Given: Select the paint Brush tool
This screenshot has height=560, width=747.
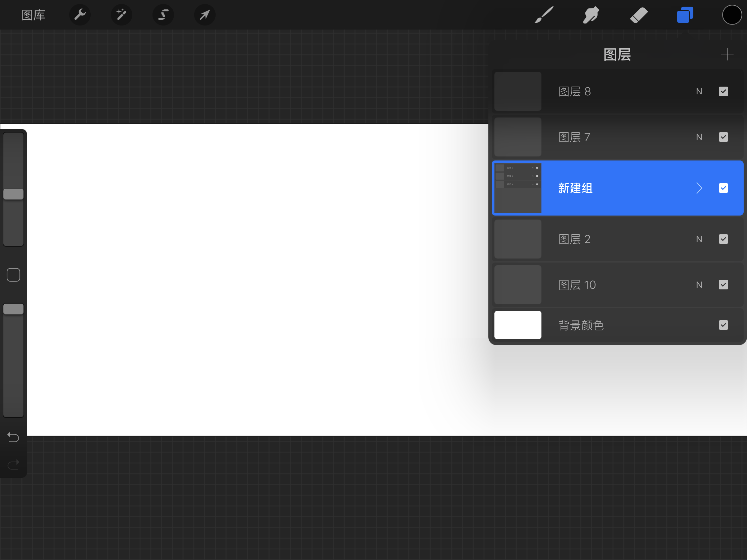Looking at the screenshot, I should [544, 15].
